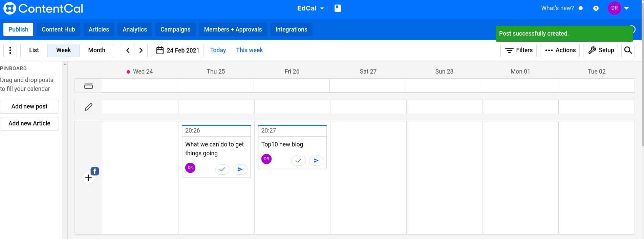The width and height of the screenshot is (644, 239).
Task: Go to the next week arrow
Action: [x=141, y=50]
